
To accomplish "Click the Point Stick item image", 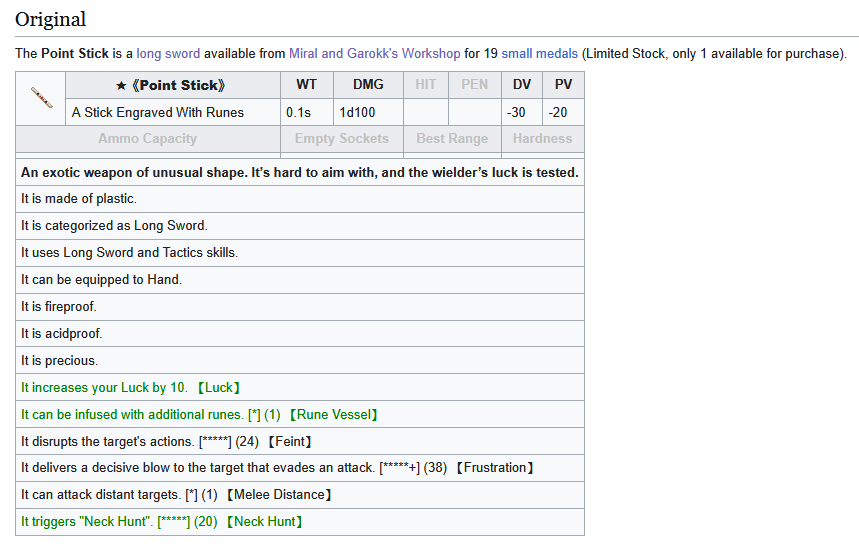I will click(41, 98).
